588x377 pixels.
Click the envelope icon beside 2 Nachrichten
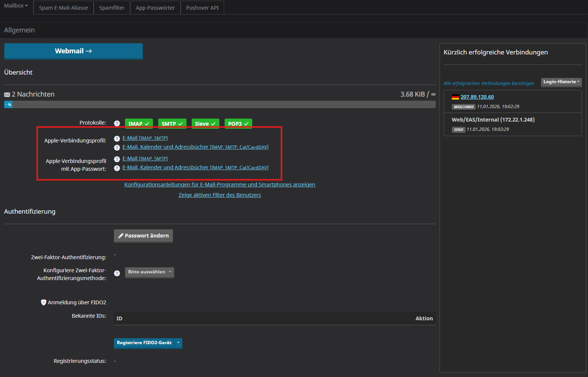pyautogui.click(x=7, y=95)
